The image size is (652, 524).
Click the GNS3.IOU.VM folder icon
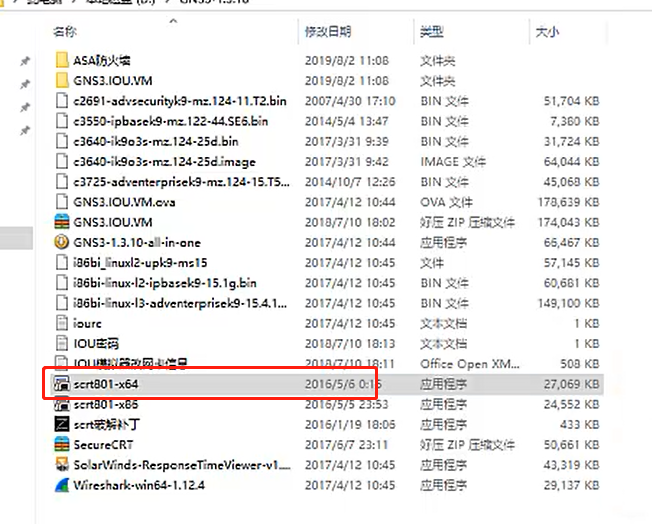point(62,80)
